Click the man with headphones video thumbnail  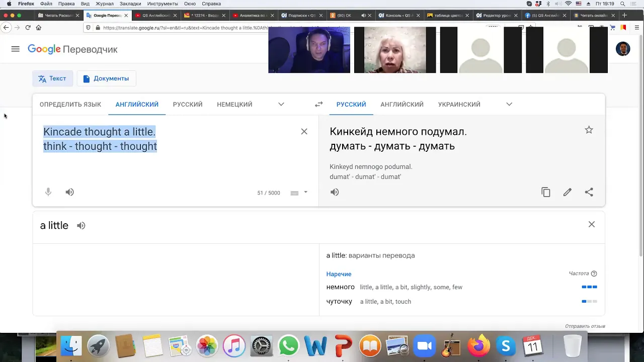click(309, 50)
